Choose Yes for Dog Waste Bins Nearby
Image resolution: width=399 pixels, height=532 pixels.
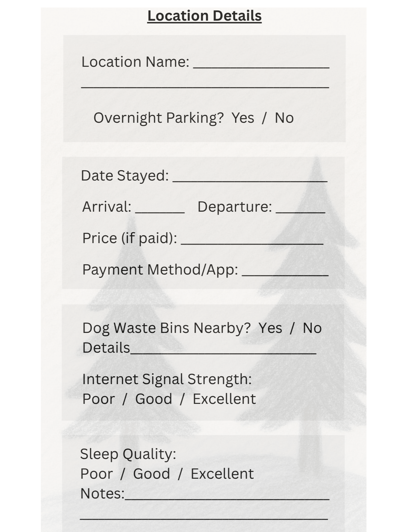[270, 328]
